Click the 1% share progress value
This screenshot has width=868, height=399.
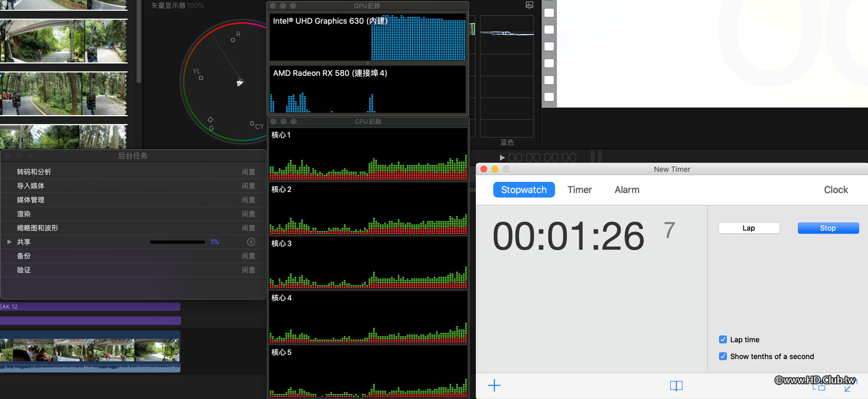[215, 242]
